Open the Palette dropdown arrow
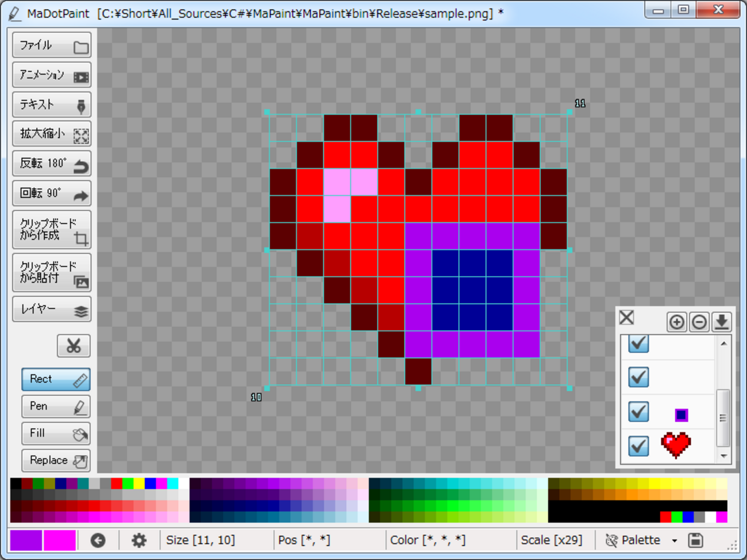Image resolution: width=747 pixels, height=560 pixels. (x=675, y=540)
